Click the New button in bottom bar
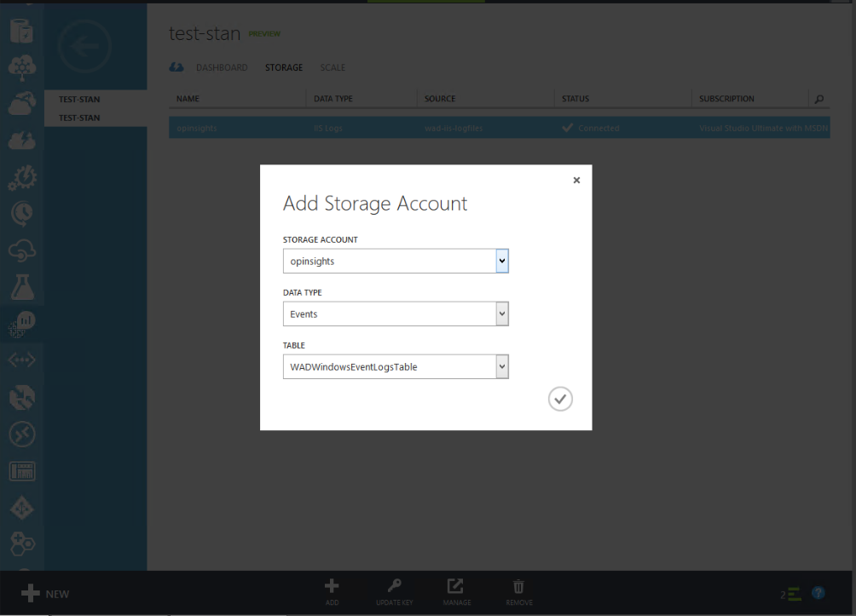This screenshot has width=856, height=616. [x=45, y=594]
